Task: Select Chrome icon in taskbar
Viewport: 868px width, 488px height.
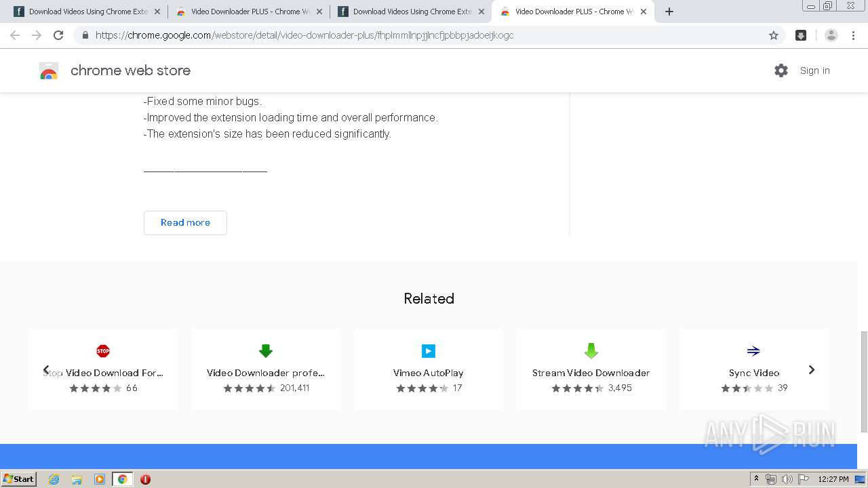Action: tap(123, 479)
